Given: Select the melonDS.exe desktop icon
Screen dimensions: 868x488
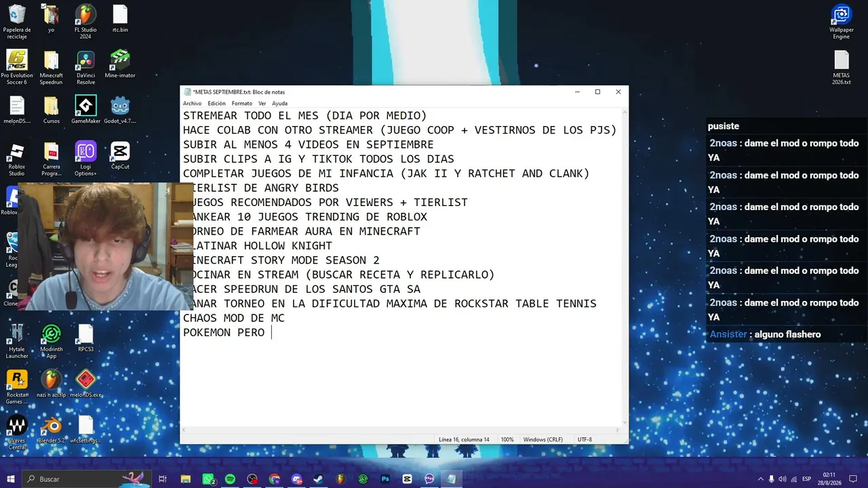Looking at the screenshot, I should (x=85, y=384).
